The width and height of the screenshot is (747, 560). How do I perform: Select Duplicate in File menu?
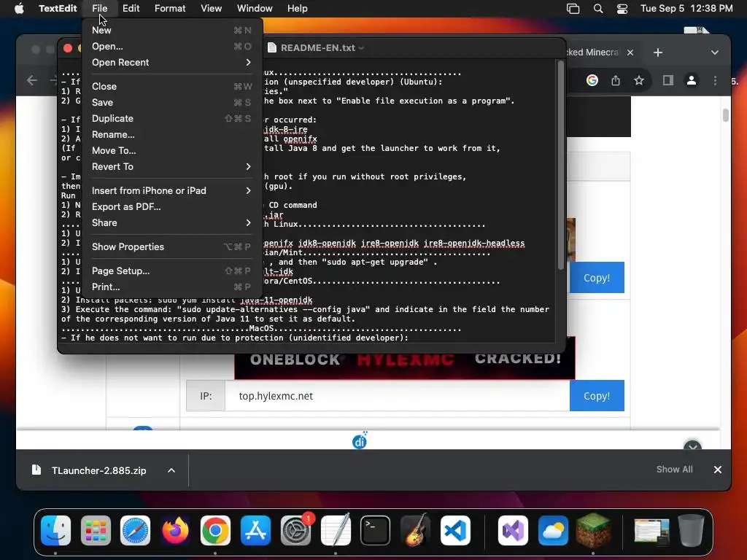[171, 119]
